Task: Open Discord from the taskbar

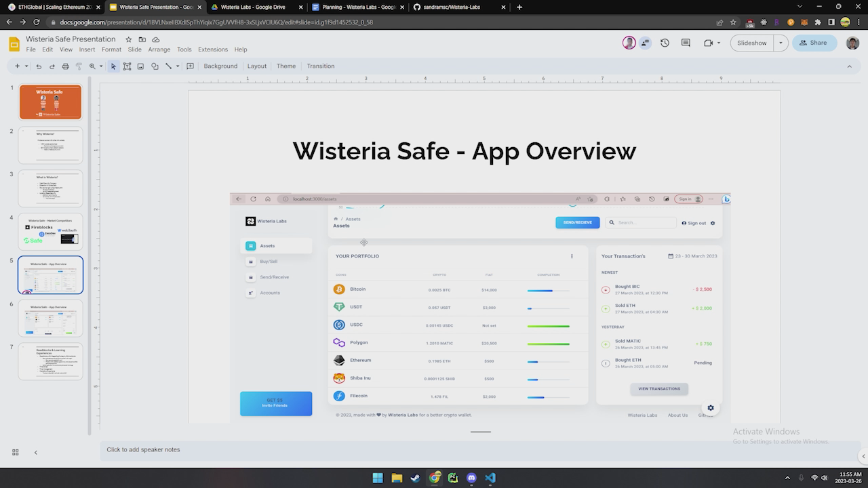Action: (471, 478)
